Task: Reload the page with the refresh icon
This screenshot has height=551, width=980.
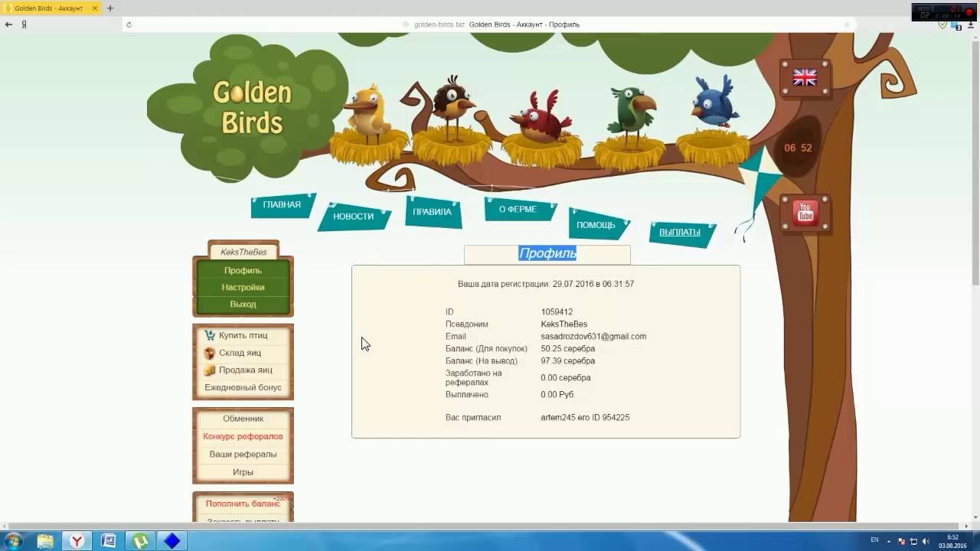Action: pyautogui.click(x=129, y=24)
